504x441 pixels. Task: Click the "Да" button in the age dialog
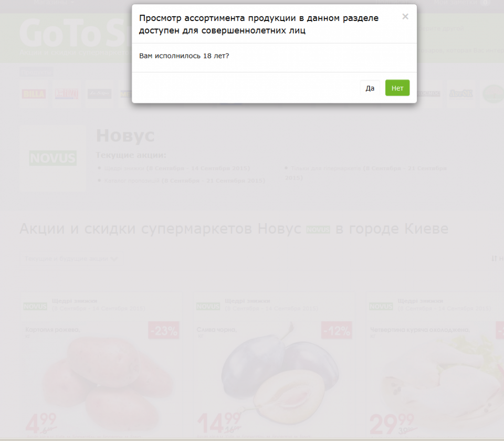pos(370,88)
